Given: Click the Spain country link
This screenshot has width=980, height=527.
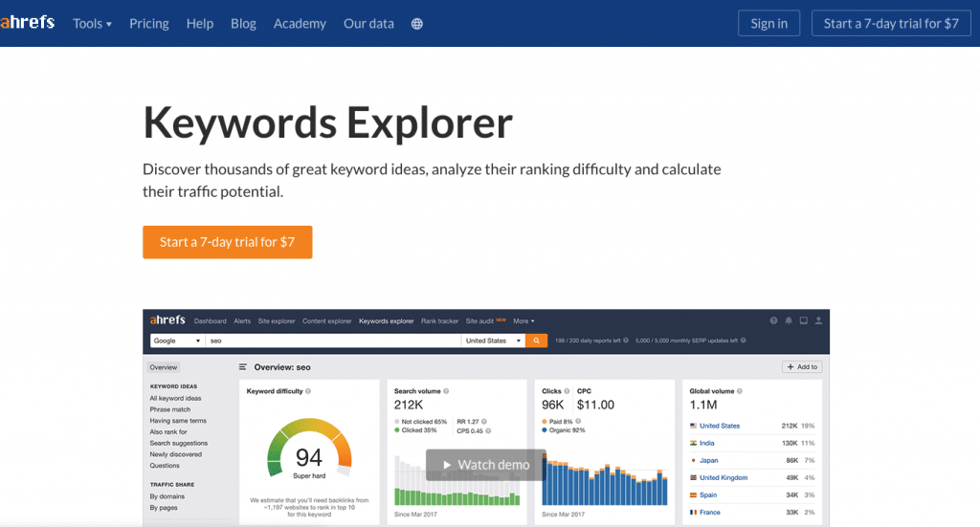Looking at the screenshot, I should tap(708, 495).
